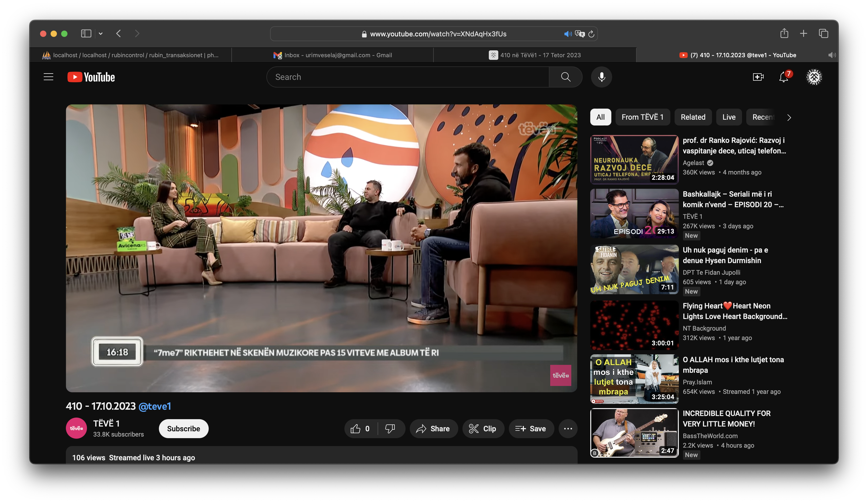Open 'Bashkallajk – Seriali më i ri' title
Image resolution: width=868 pixels, height=503 pixels.
click(733, 200)
